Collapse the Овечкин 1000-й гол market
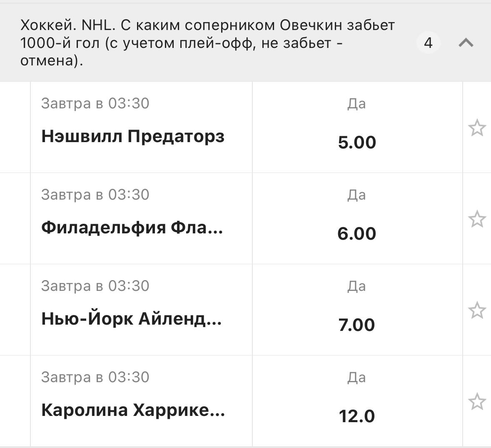 [x=466, y=43]
